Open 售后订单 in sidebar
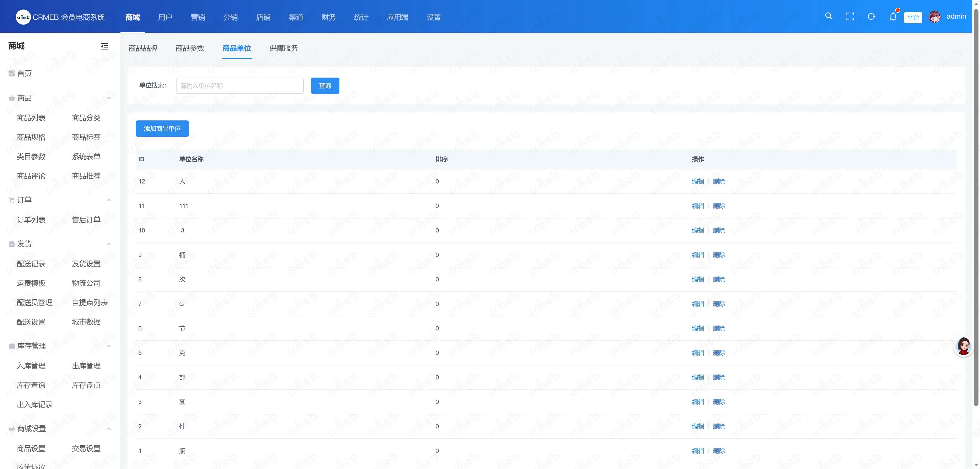Viewport: 980px width, 469px height. tap(86, 220)
